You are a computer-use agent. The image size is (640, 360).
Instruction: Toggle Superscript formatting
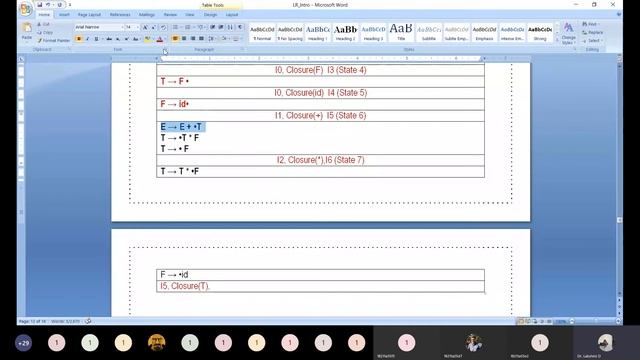126,39
